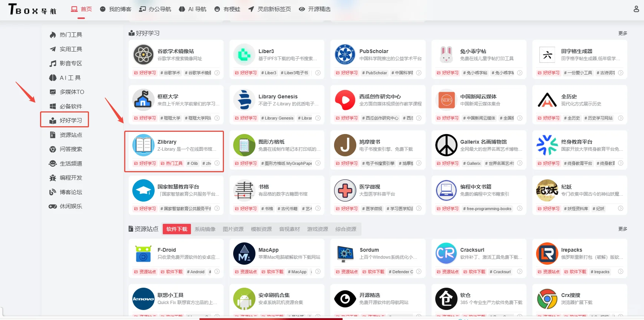
Task: Select 热门工具 in the sidebar
Action: click(66, 35)
